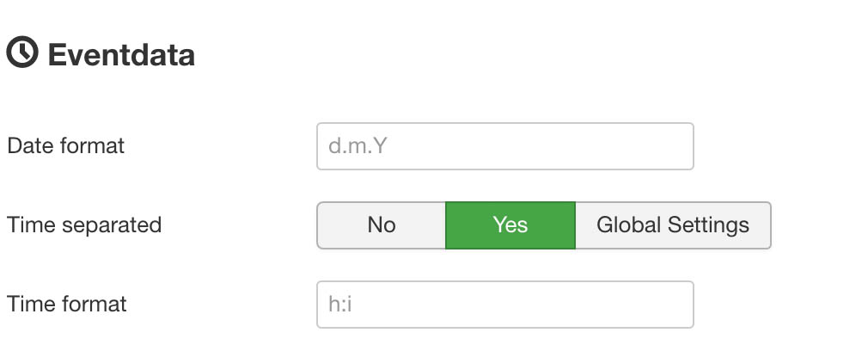Set Time separated to Yes
Viewport: 868px width, 351px height.
(510, 225)
